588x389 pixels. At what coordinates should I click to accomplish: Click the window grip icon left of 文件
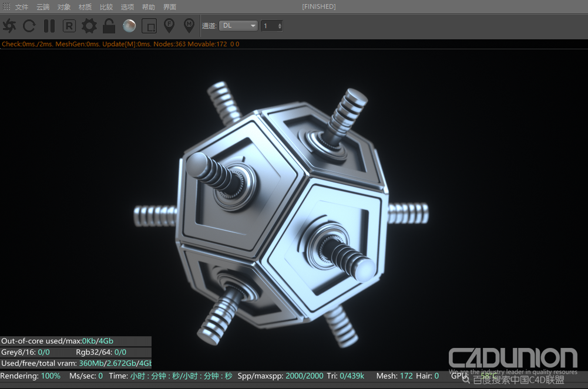[x=6, y=6]
